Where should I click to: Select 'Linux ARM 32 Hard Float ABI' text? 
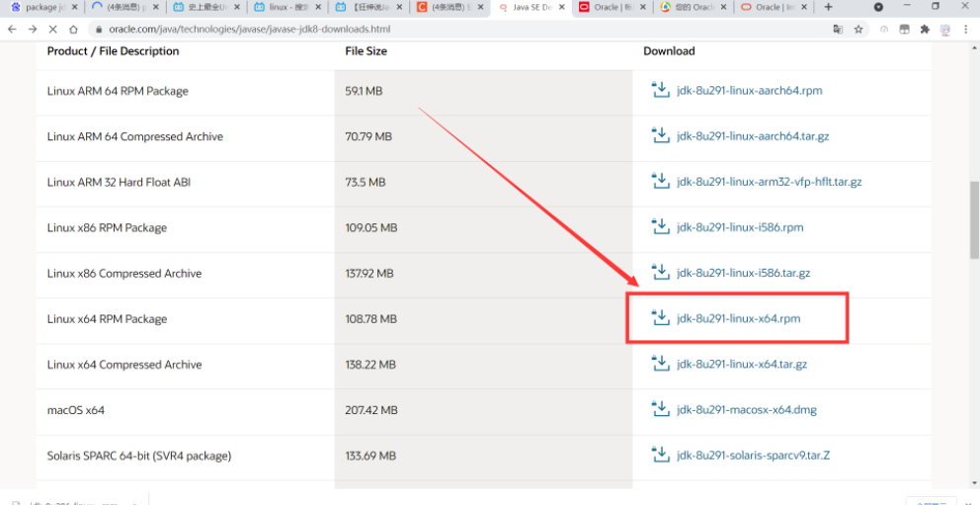(119, 182)
